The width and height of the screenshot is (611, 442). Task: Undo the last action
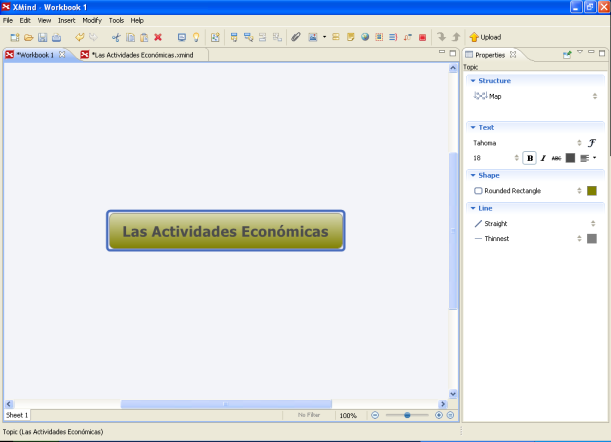79,37
